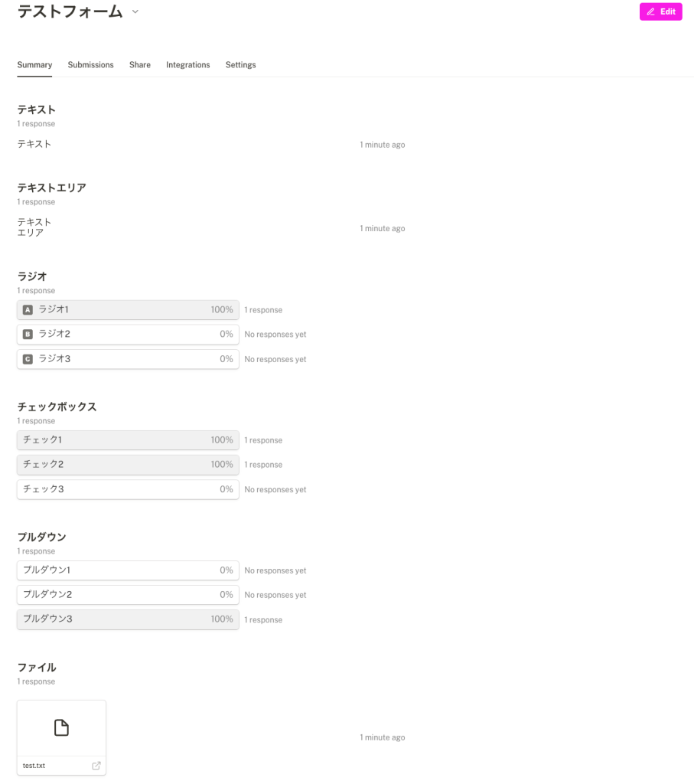This screenshot has width=694, height=784.
Task: Go to the Share tab
Action: [x=140, y=65]
